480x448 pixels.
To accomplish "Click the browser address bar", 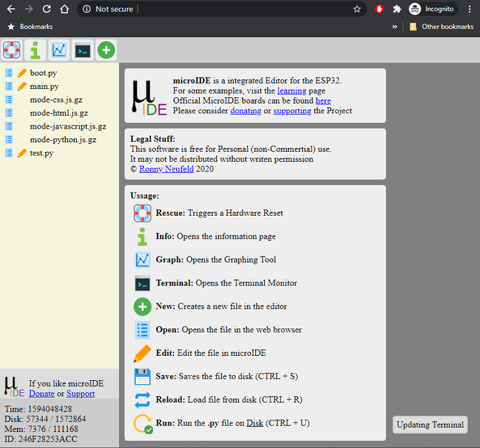I will pos(243,9).
